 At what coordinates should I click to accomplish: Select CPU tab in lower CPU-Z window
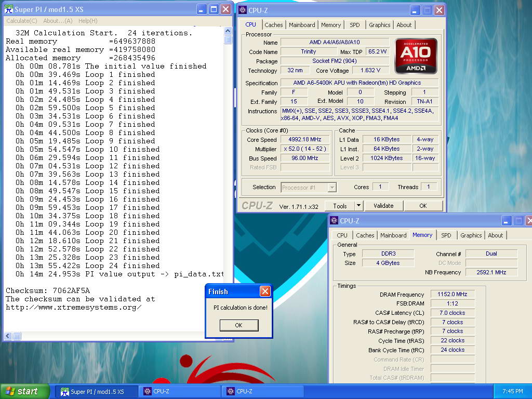[x=342, y=235]
